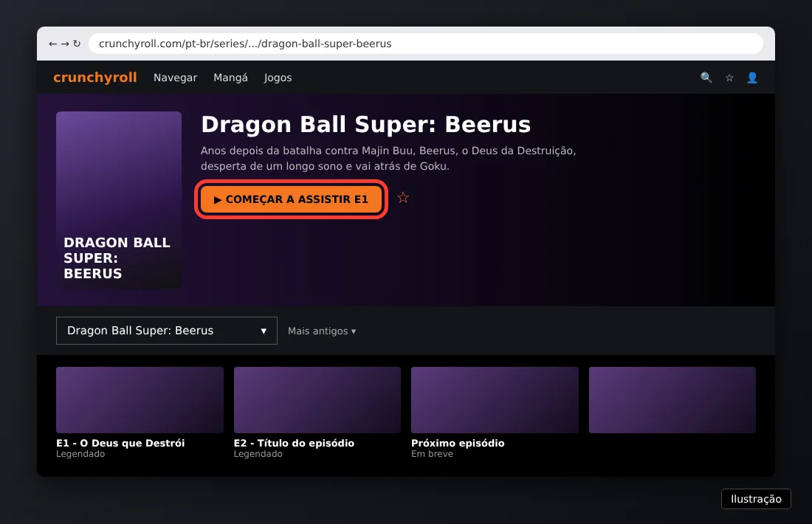Open the Jogos menu item
This screenshot has width=812, height=524.
[x=278, y=77]
